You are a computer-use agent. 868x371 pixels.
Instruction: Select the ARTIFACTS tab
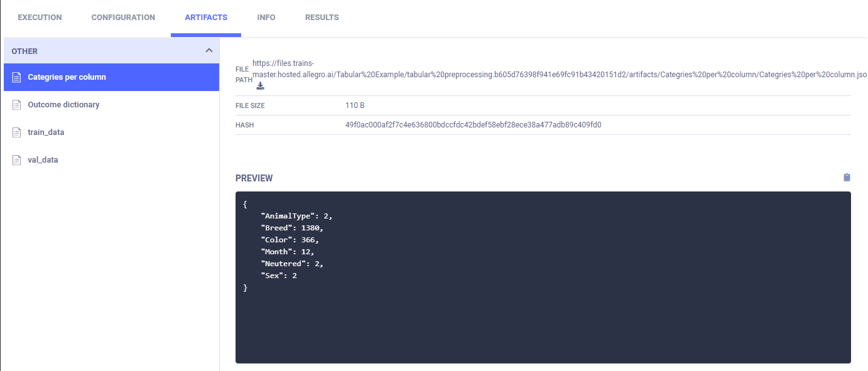tap(206, 18)
